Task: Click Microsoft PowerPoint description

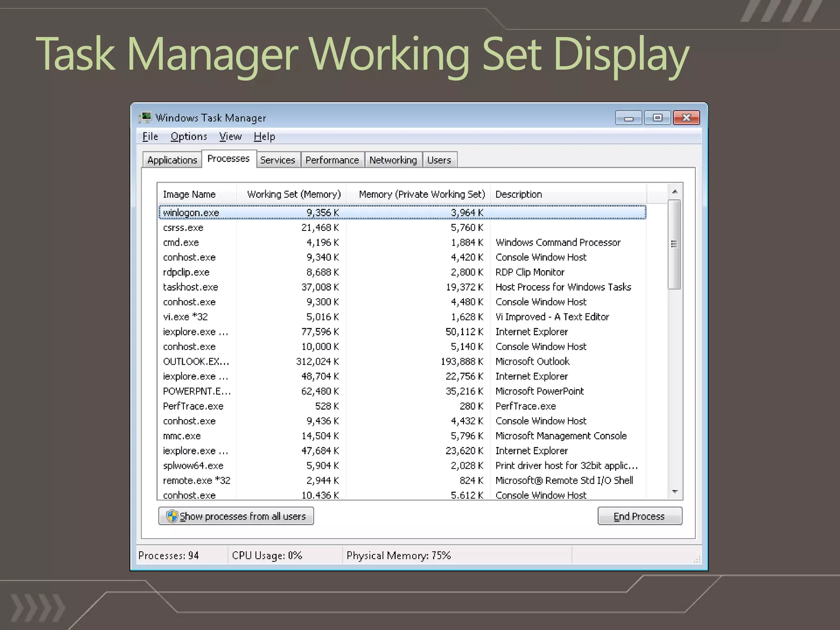Action: pyautogui.click(x=539, y=391)
